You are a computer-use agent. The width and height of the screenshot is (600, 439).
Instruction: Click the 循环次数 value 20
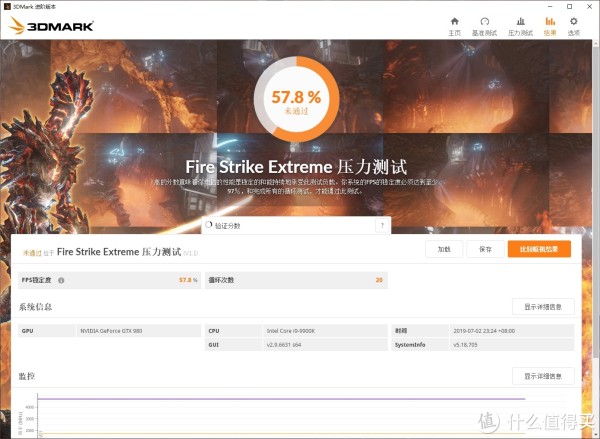click(379, 280)
